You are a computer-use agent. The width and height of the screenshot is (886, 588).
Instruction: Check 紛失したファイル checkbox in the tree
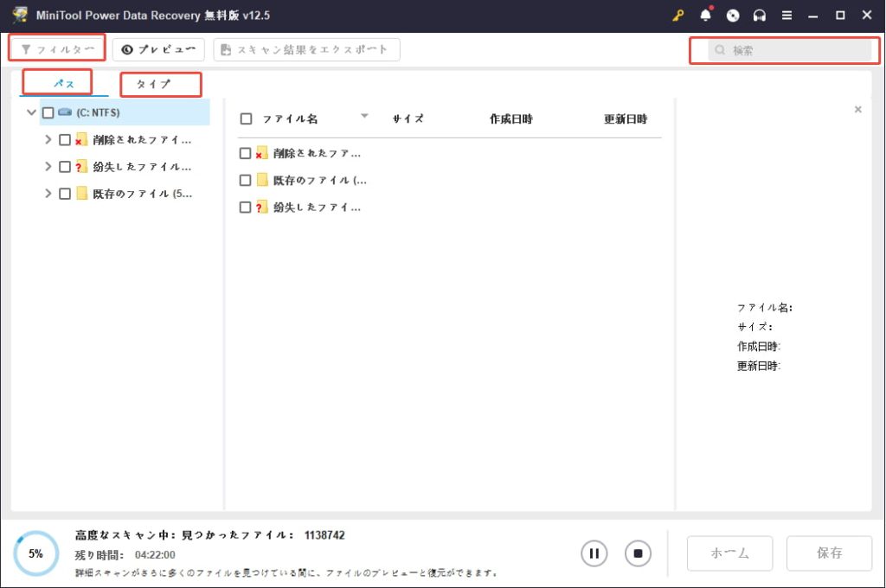click(x=65, y=167)
